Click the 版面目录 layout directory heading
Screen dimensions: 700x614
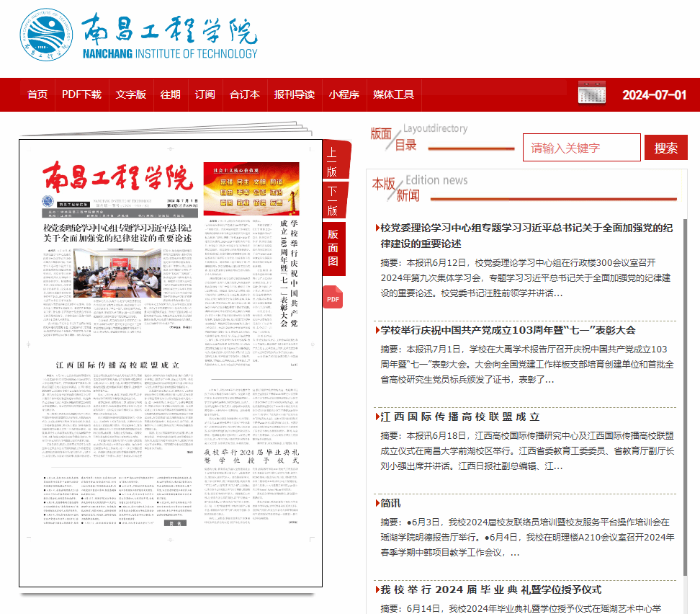[393, 139]
